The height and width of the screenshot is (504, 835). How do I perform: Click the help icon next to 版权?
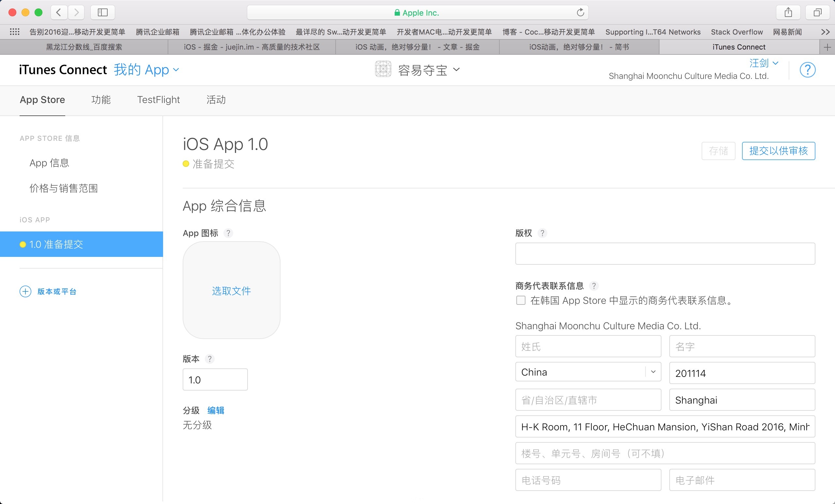(542, 233)
